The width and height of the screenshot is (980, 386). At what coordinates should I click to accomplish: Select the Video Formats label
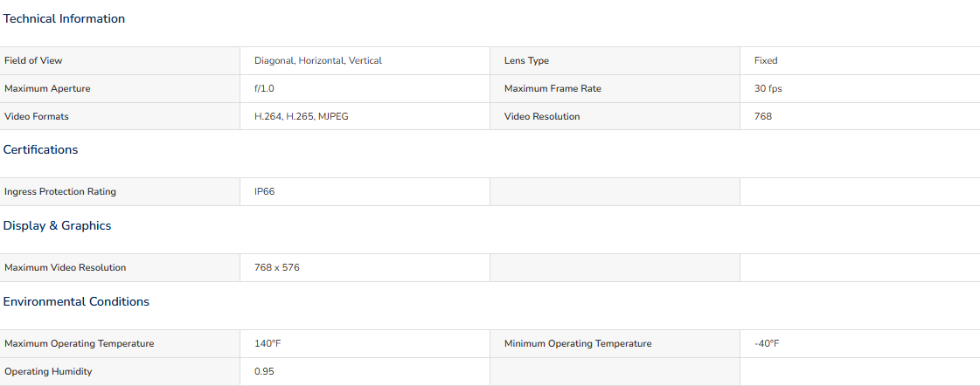36,116
